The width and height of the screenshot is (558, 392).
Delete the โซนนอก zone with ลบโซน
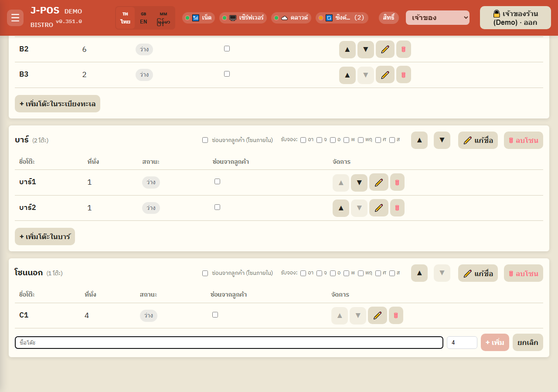point(524,273)
